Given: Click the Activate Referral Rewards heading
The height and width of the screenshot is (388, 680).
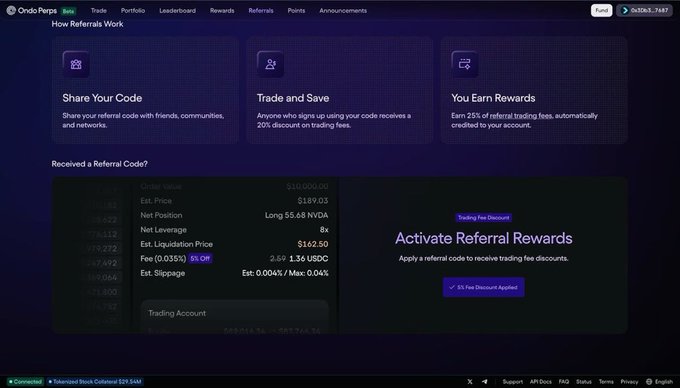Looking at the screenshot, I should (x=484, y=238).
